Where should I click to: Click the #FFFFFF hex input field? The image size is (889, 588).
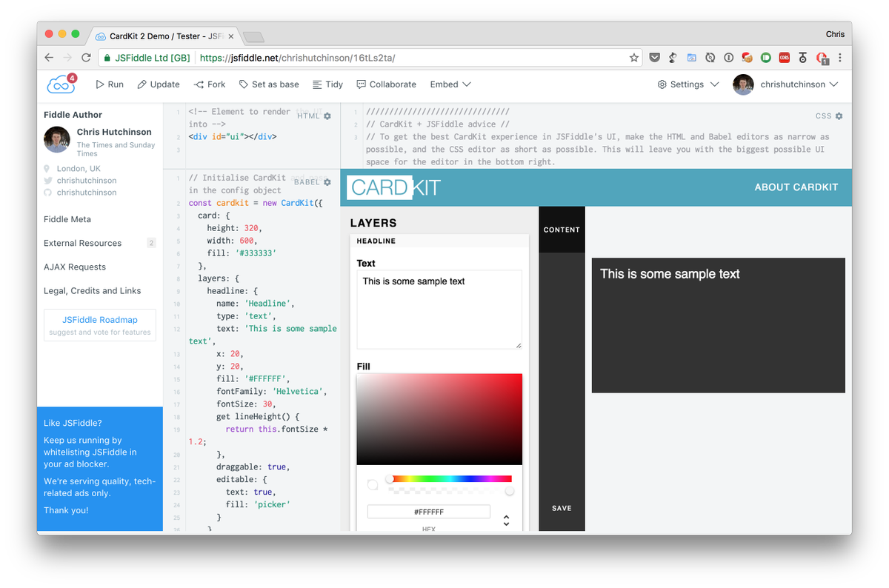(x=429, y=512)
